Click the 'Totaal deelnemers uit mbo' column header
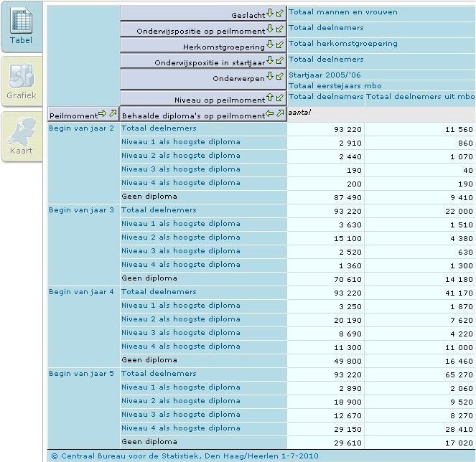 point(420,96)
